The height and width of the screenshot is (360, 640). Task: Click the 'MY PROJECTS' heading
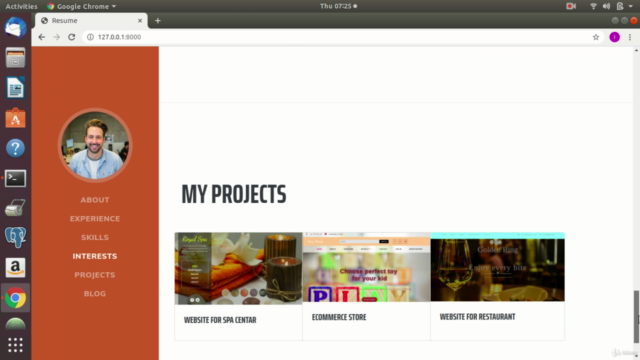233,194
